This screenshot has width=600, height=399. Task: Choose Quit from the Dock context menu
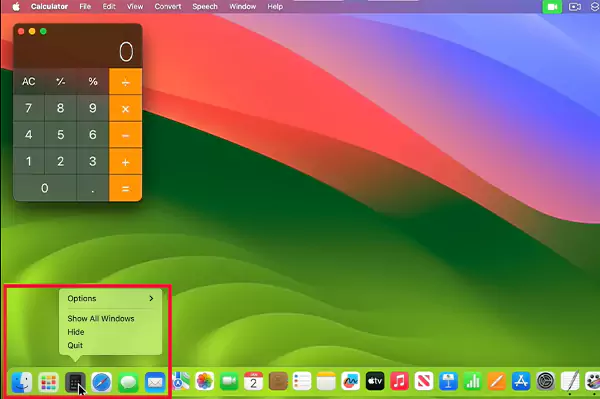pyautogui.click(x=75, y=345)
